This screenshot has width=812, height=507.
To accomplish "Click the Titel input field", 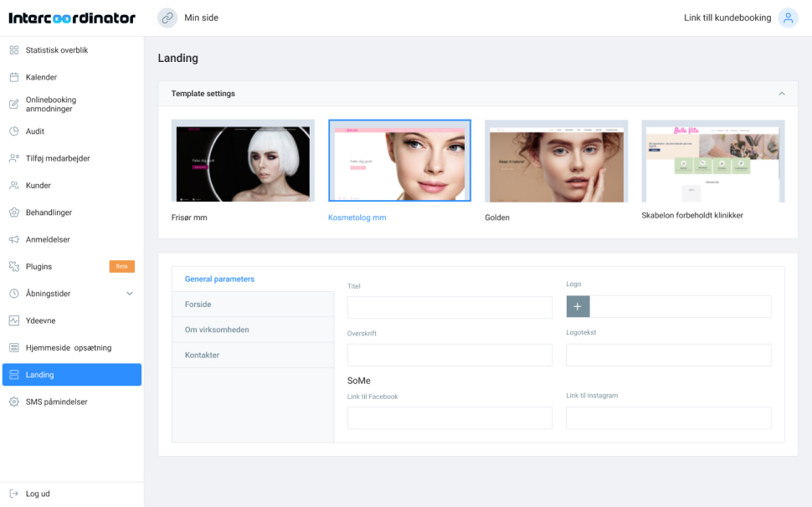I will 450,308.
